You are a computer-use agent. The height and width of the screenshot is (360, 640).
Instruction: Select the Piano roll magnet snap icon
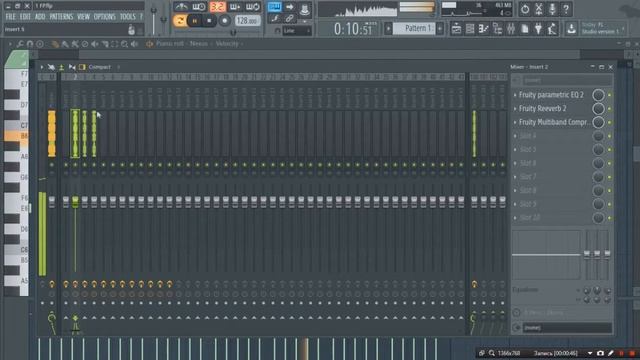click(x=30, y=44)
